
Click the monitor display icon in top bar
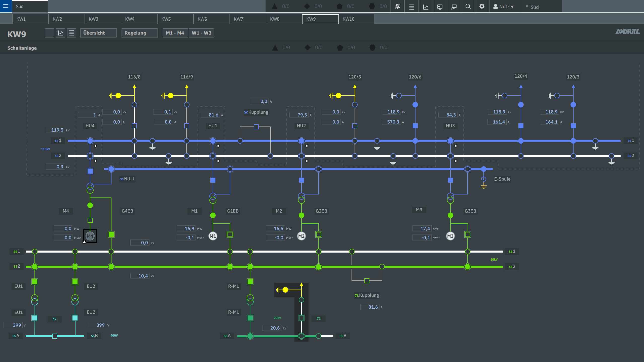[440, 7]
